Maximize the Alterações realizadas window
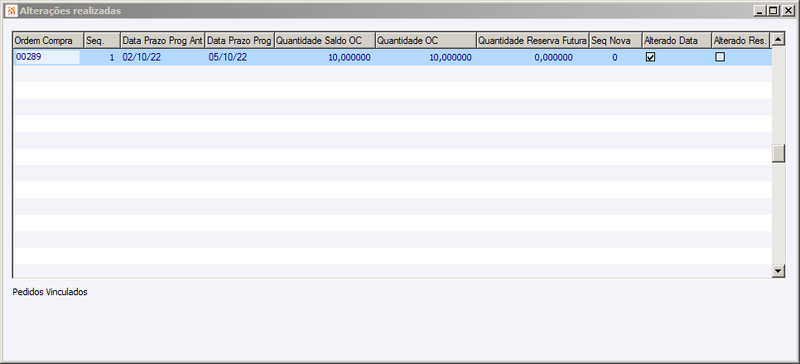 [773, 10]
